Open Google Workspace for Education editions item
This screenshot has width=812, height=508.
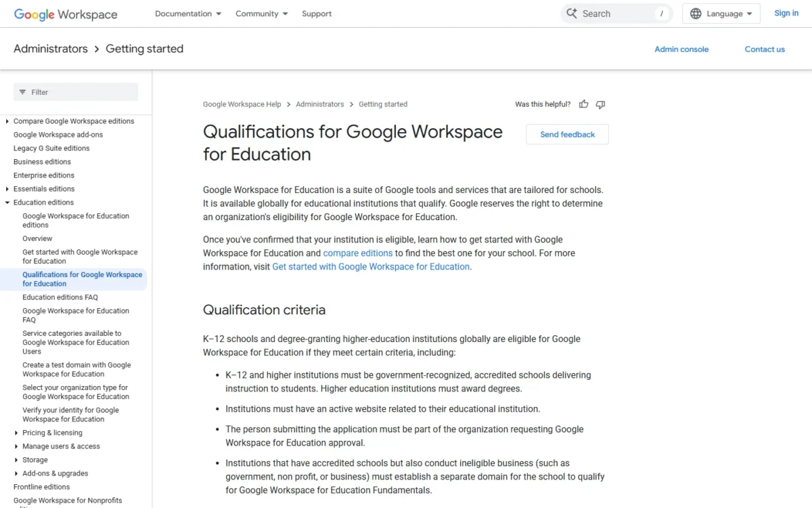tap(76, 220)
